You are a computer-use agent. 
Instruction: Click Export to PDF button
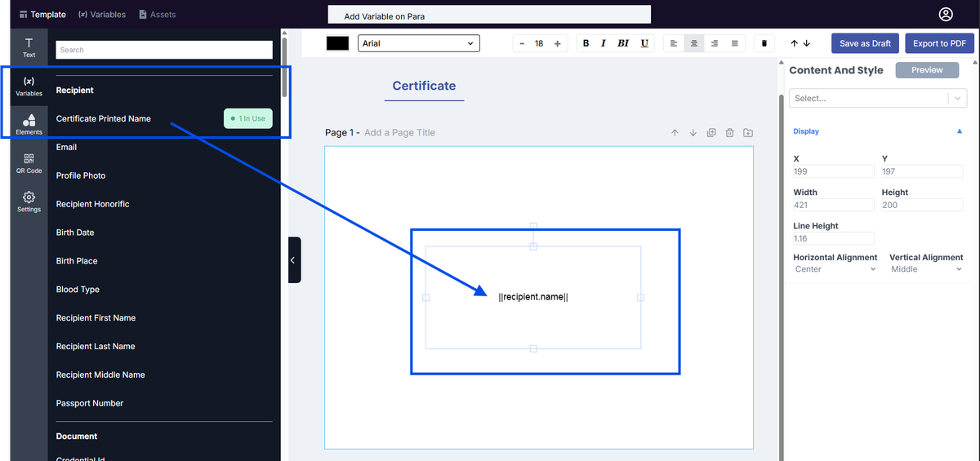pyautogui.click(x=939, y=43)
